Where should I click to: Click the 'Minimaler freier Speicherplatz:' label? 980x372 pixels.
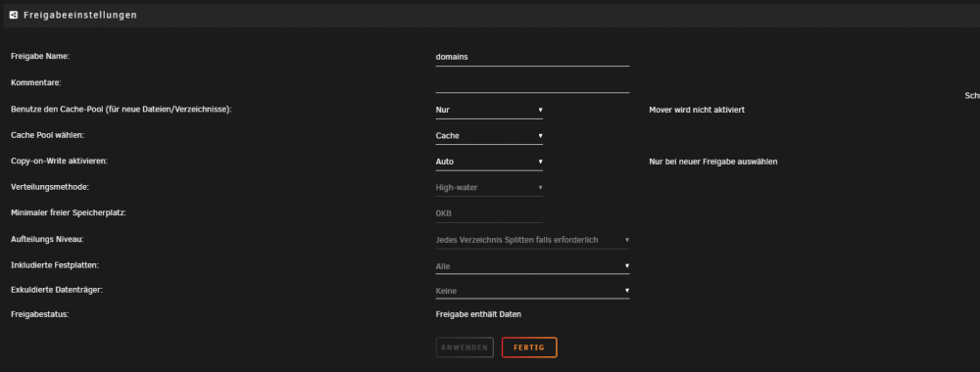[69, 212]
